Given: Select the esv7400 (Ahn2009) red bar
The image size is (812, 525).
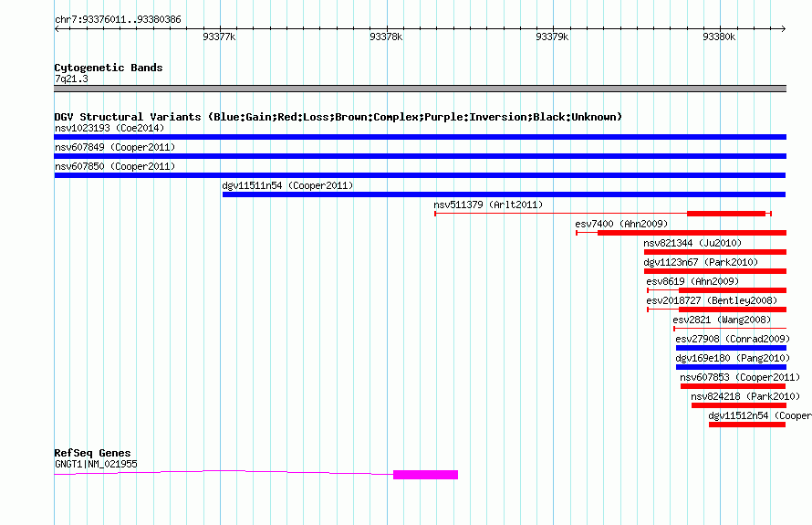Looking at the screenshot, I should click(x=692, y=233).
